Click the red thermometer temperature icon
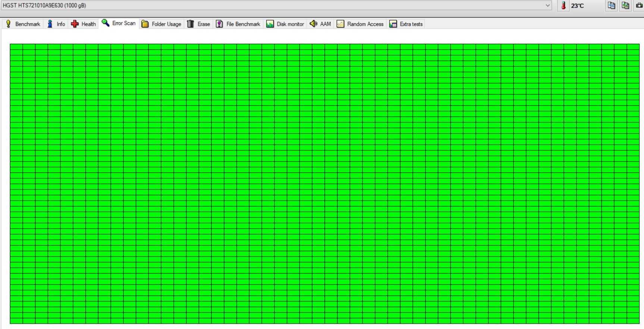The width and height of the screenshot is (644, 329). [563, 6]
